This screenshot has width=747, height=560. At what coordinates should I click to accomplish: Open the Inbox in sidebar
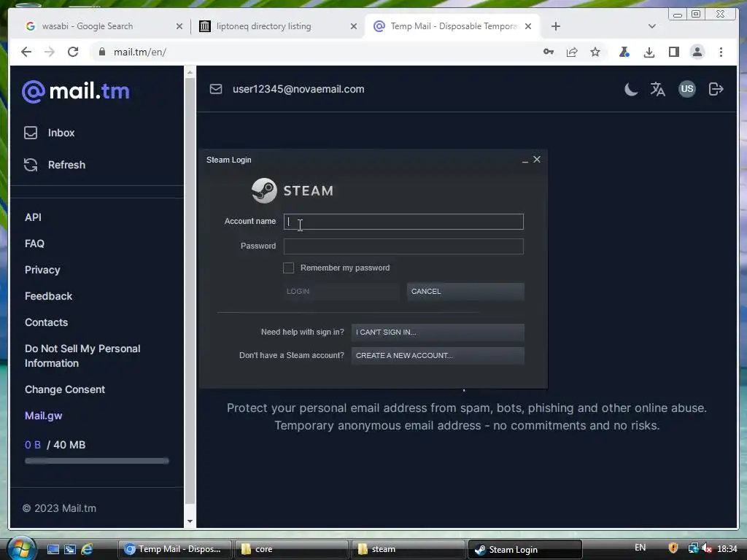[x=50, y=133]
